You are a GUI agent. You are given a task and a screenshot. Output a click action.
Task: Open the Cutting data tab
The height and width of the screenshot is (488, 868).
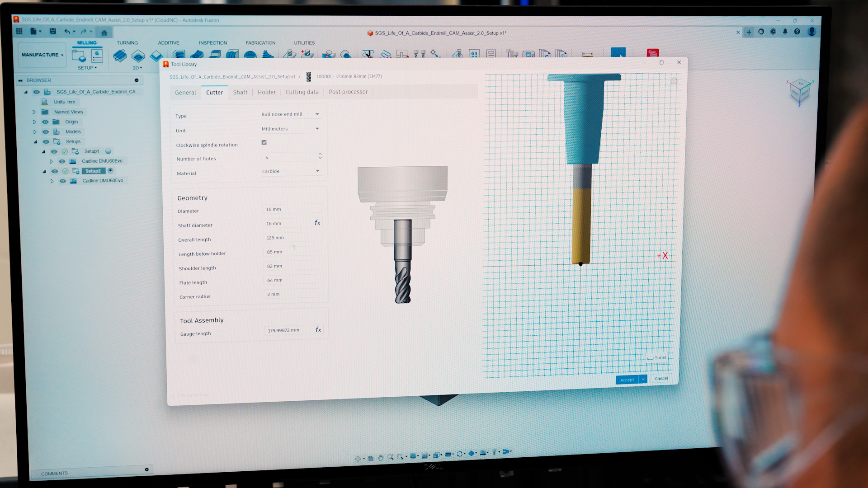[302, 92]
